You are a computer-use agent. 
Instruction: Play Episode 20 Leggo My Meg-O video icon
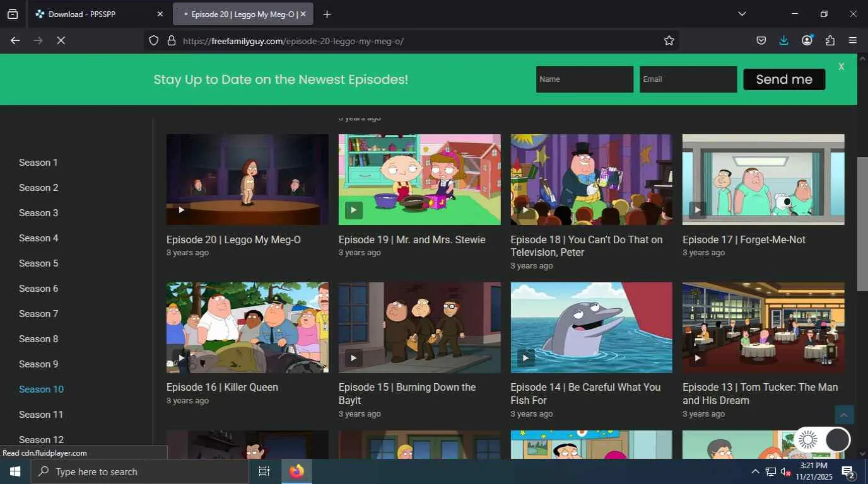click(x=181, y=210)
